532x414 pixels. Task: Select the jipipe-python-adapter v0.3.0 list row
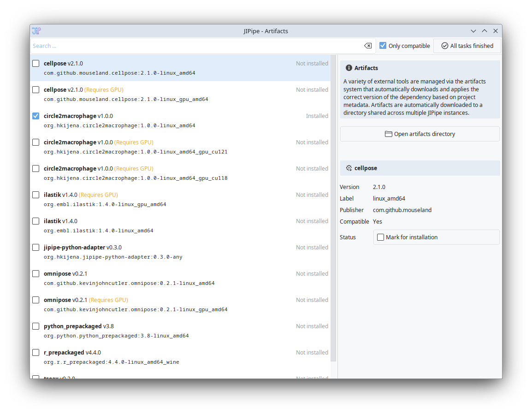point(180,252)
